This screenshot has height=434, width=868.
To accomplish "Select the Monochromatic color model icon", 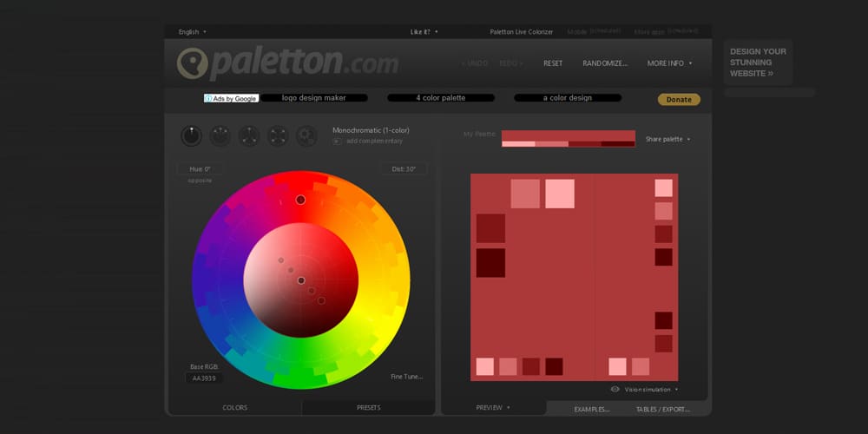I will tap(192, 135).
